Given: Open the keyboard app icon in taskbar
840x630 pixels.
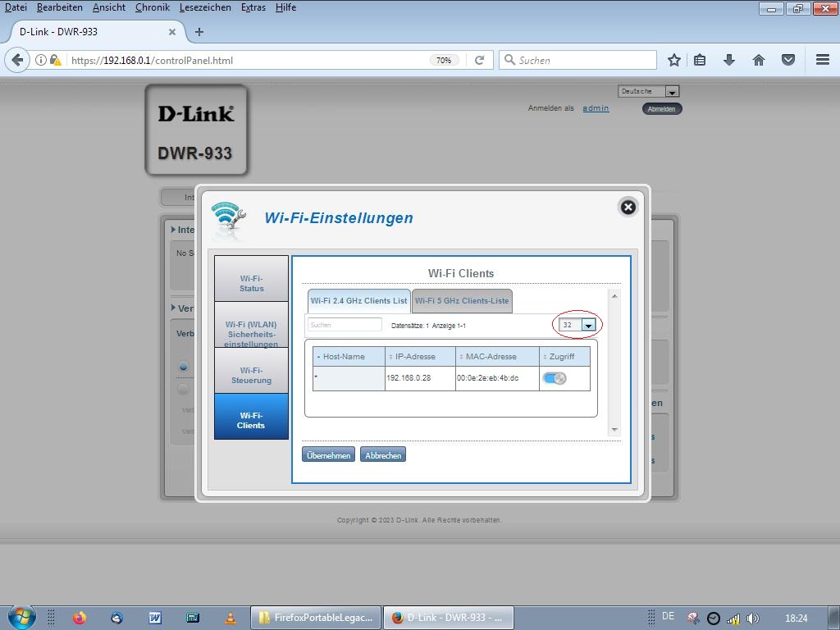Looking at the screenshot, I should 193,618.
